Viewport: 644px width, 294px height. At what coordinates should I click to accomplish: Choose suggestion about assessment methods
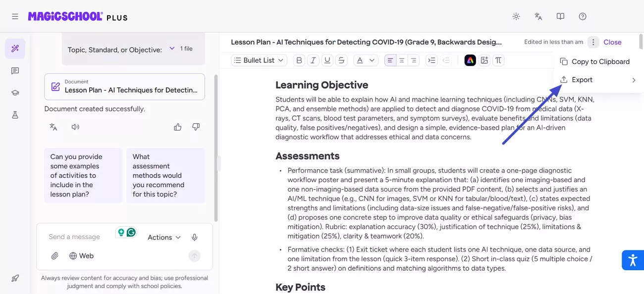[165, 175]
